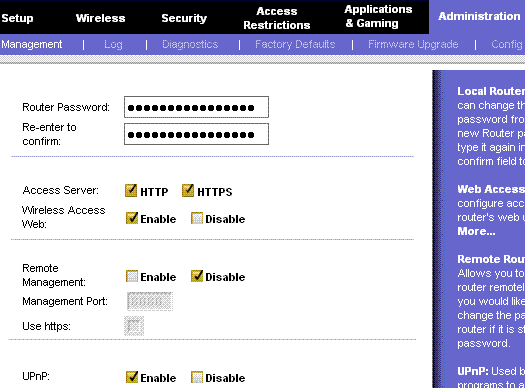This screenshot has width=525, height=388.
Task: Switch to the Wireless tab
Action: (x=100, y=18)
